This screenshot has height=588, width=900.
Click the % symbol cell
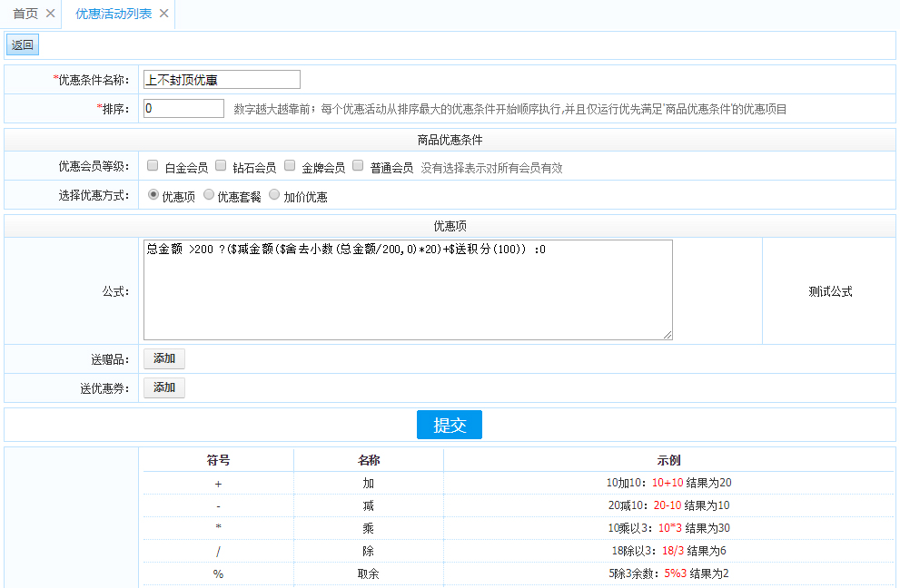[218, 573]
